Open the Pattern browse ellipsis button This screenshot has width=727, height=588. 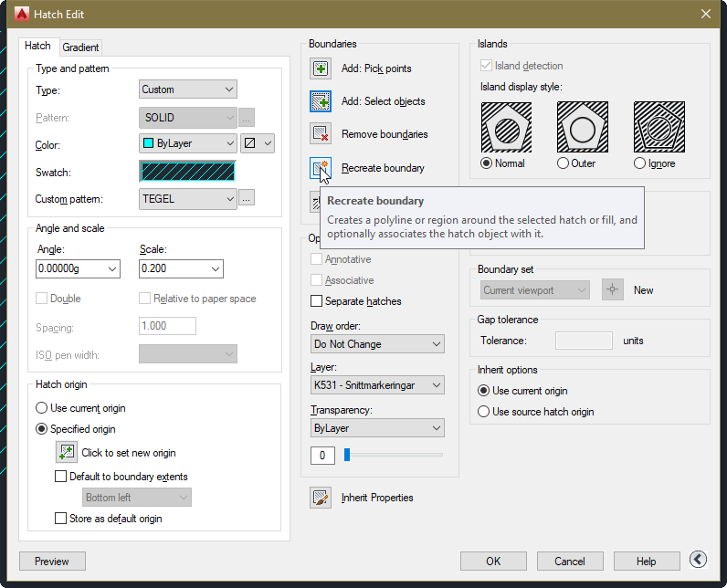point(247,118)
